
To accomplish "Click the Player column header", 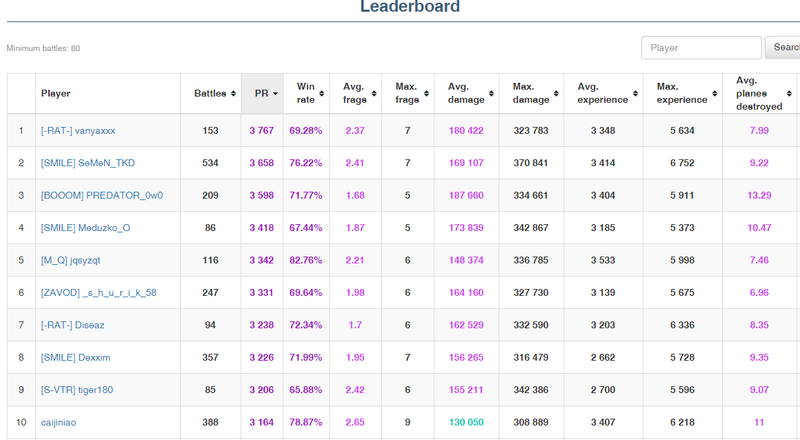I will (56, 93).
